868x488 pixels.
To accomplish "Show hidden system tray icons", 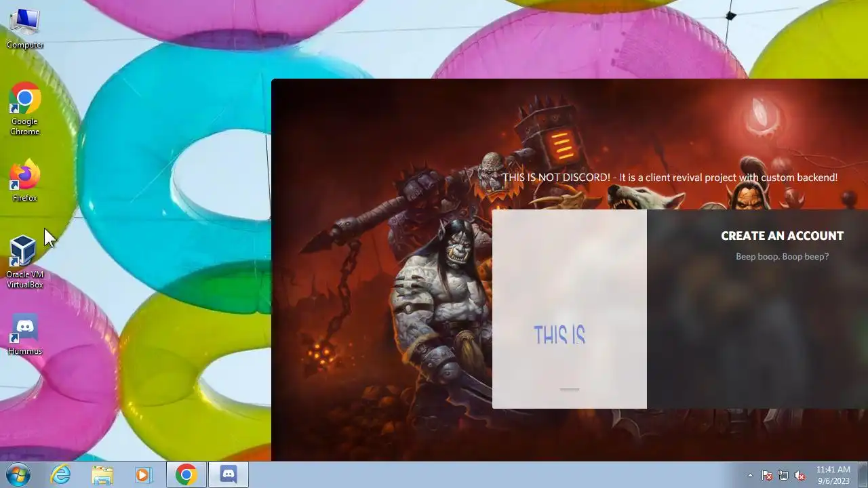I will pos(750,475).
